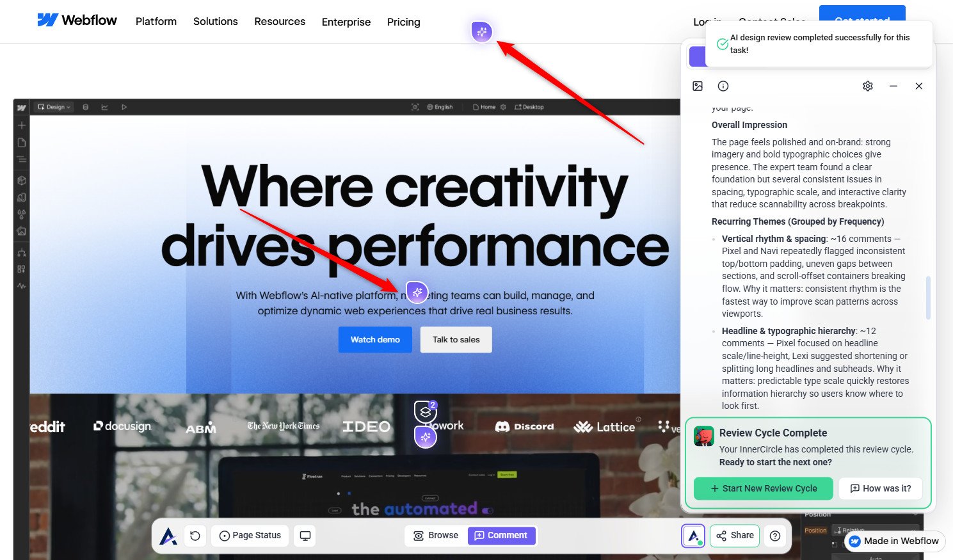This screenshot has width=953, height=560.
Task: Open the Pricing page from the nav
Action: 403,22
